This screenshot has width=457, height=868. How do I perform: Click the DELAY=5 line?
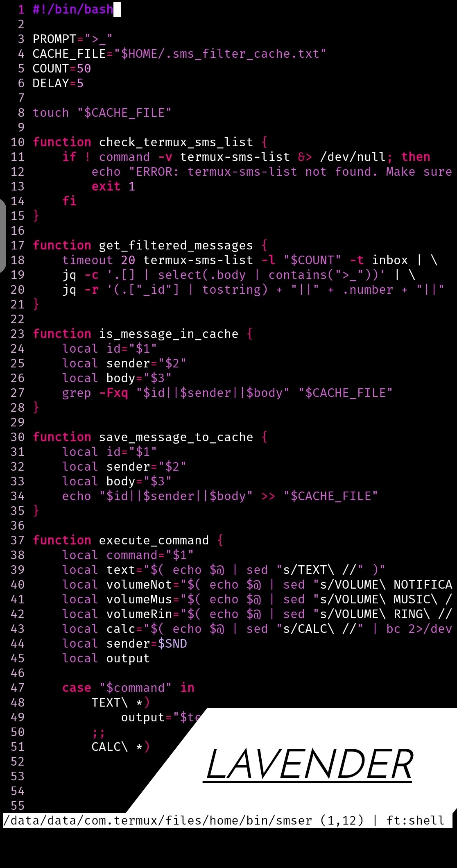[x=58, y=83]
